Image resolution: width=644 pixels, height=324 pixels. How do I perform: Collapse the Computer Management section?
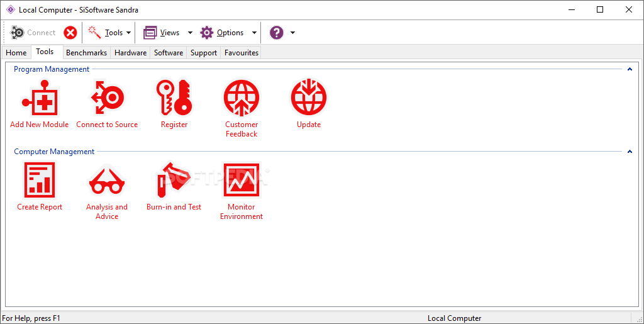click(x=630, y=152)
